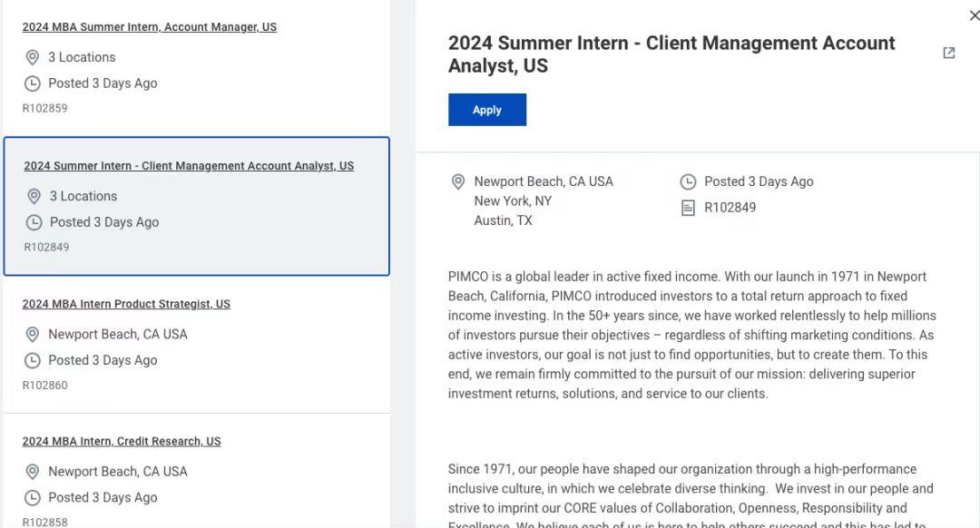Click clock icon on selected Account Analyst card
980x528 pixels.
click(34, 222)
